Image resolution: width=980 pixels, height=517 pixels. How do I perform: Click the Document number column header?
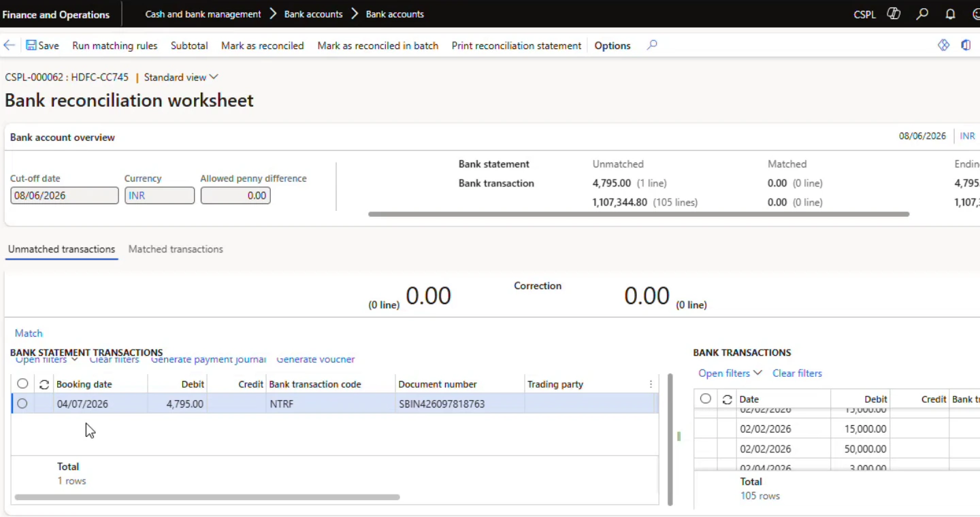(x=438, y=384)
